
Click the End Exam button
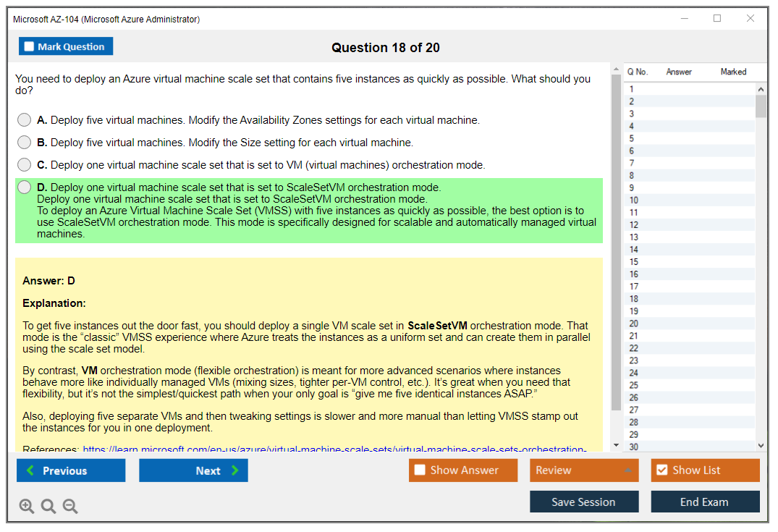pyautogui.click(x=705, y=501)
